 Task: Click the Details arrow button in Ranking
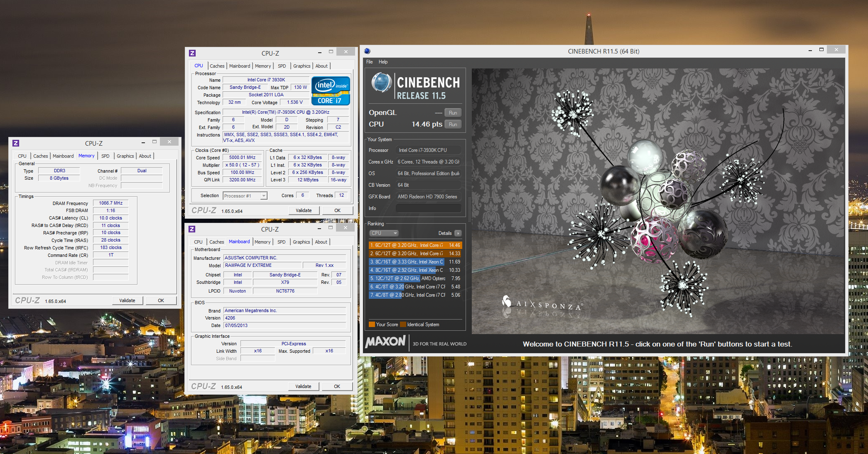click(x=458, y=233)
